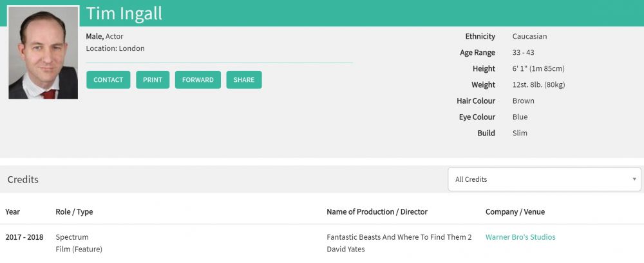The height and width of the screenshot is (263, 644).
Task: Click the dropdown arrow in credits filter
Action: click(x=634, y=179)
